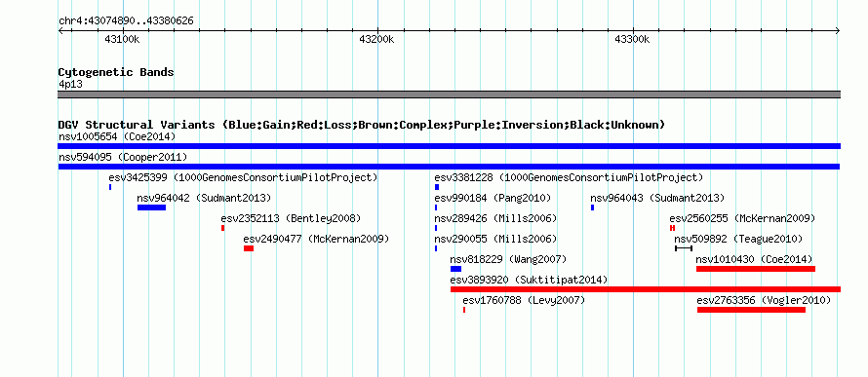Click the esv990184 (Pang2010) label
This screenshot has width=868, height=377.
point(493,198)
